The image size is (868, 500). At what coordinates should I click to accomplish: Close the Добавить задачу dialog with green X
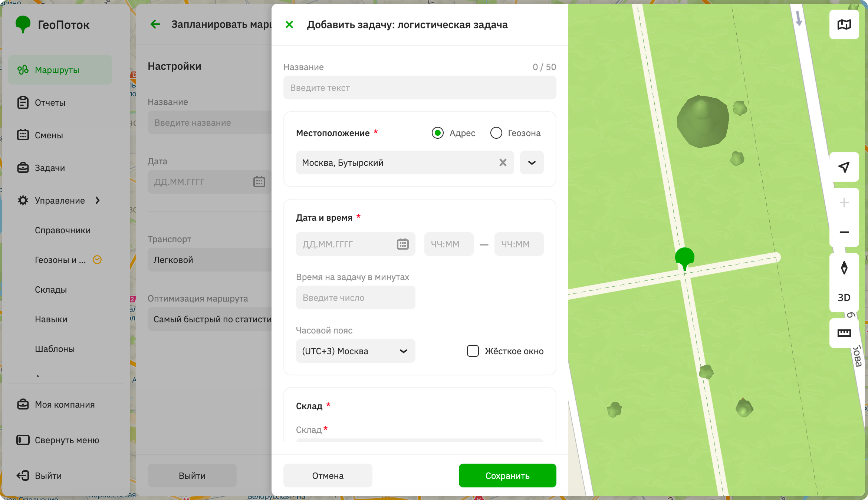click(x=289, y=24)
